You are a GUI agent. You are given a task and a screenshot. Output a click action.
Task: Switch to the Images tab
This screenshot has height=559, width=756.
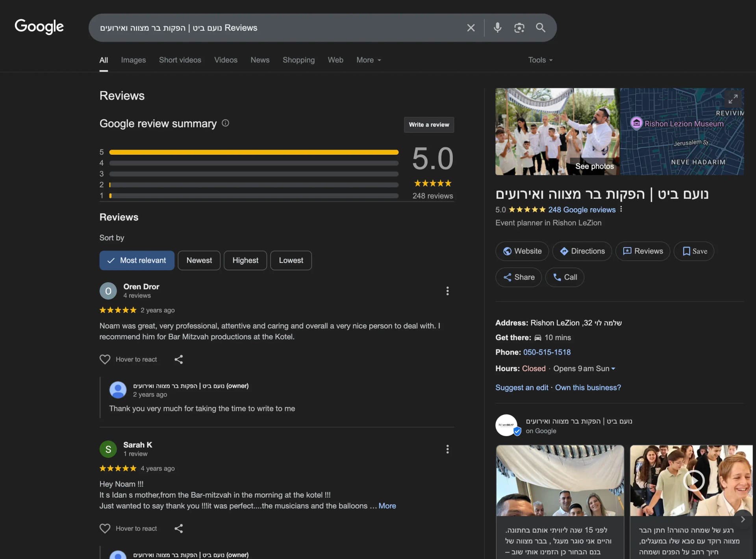point(133,60)
